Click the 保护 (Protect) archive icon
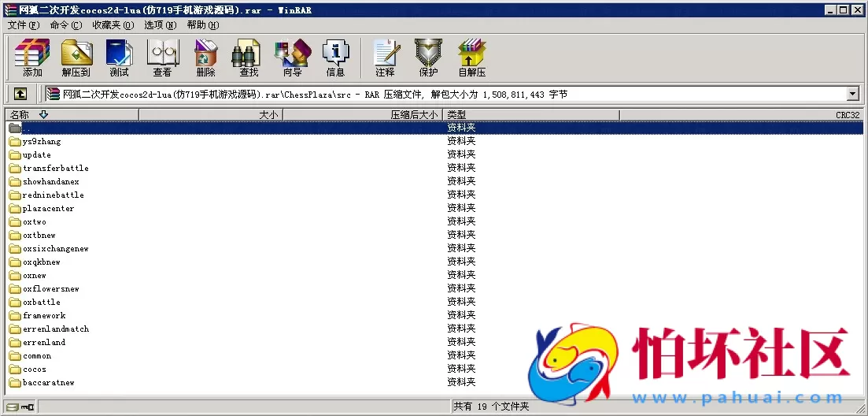868x416 pixels. pyautogui.click(x=428, y=58)
